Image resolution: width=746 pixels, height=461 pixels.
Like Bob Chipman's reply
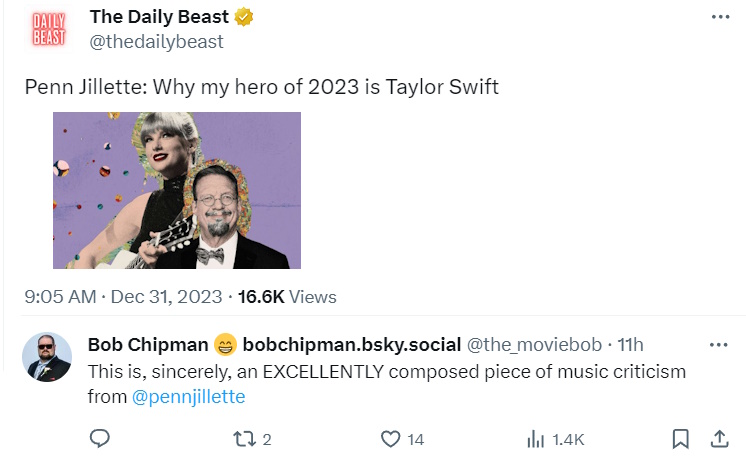(392, 438)
